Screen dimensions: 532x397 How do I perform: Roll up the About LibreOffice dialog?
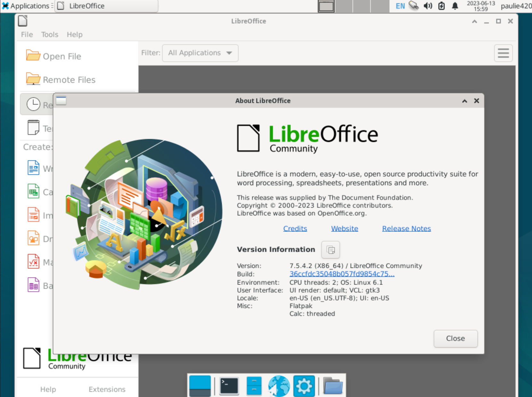(x=464, y=101)
